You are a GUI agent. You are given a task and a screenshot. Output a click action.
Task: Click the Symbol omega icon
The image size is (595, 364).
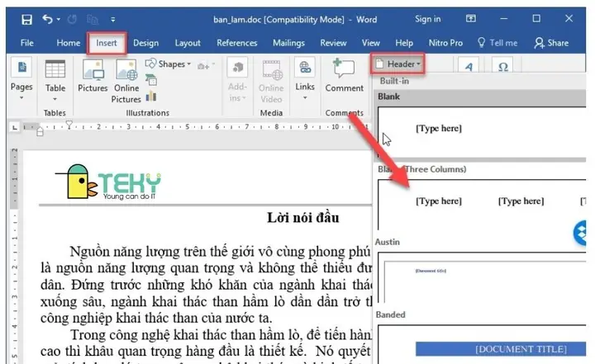[502, 66]
